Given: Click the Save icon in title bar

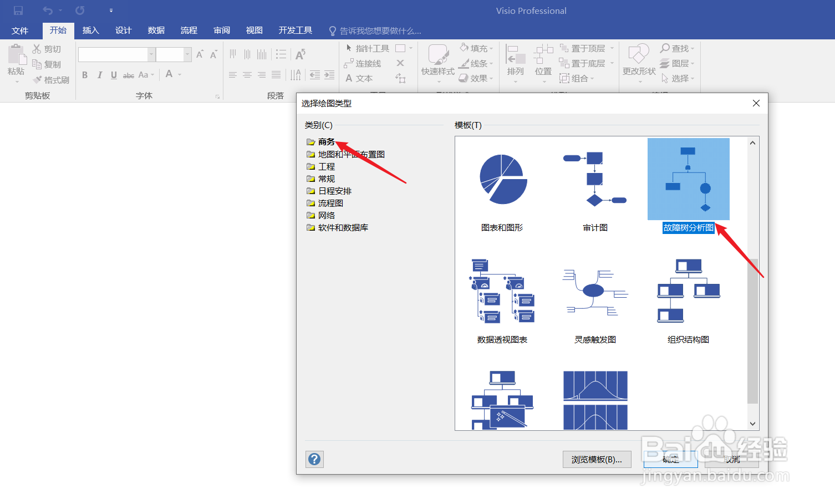Looking at the screenshot, I should click(x=18, y=11).
